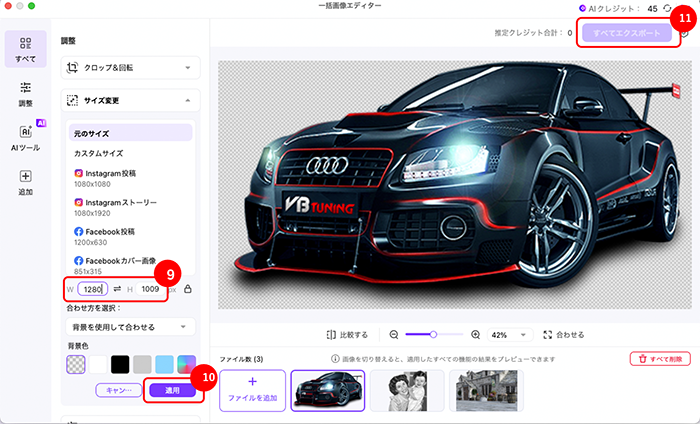
Task: Click the zoom in magnifier icon
Action: (472, 335)
